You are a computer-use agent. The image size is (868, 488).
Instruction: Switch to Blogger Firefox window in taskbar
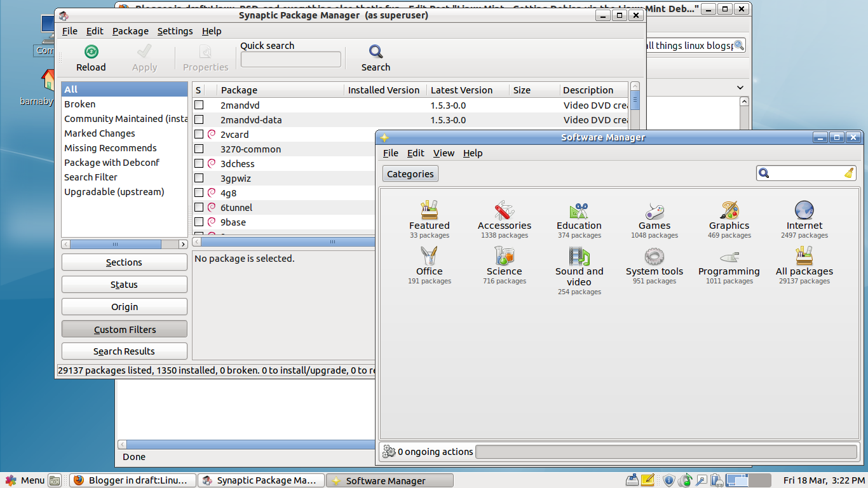pos(132,480)
